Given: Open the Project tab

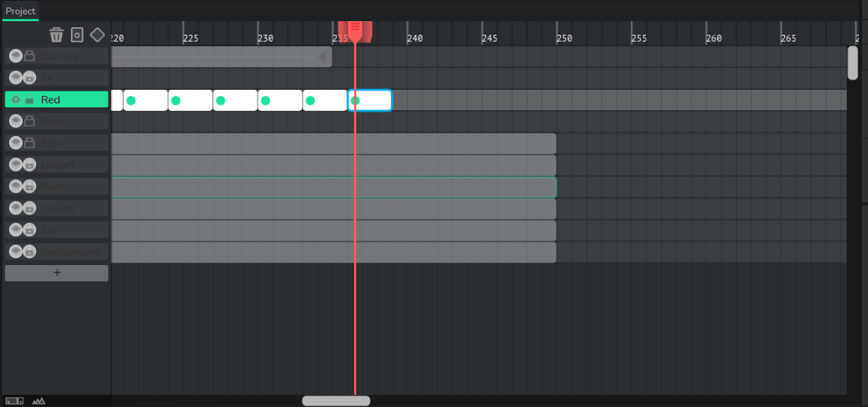Looking at the screenshot, I should (x=20, y=11).
